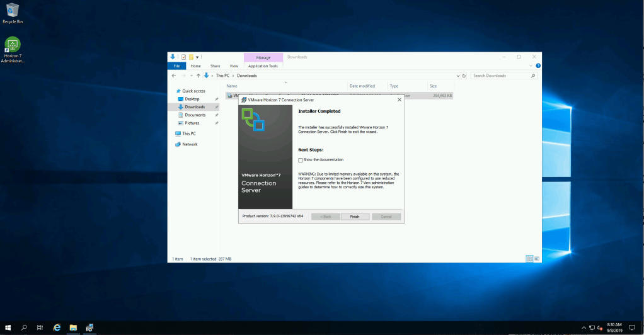The width and height of the screenshot is (644, 335).
Task: Click the Explorer refresh button
Action: point(464,76)
